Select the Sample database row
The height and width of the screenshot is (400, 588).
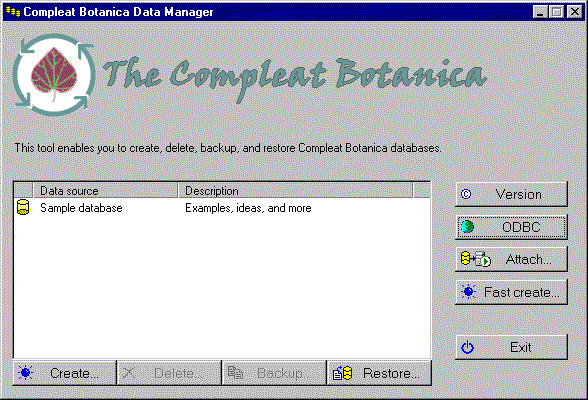pos(222,208)
